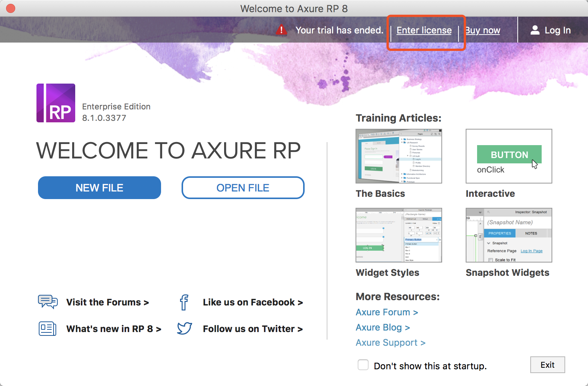Click the newspaper icon beside What's new
Screen dimensions: 588x386
click(x=47, y=329)
